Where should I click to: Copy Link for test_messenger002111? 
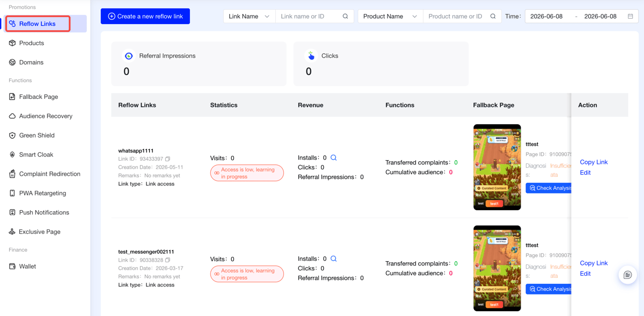594,263
